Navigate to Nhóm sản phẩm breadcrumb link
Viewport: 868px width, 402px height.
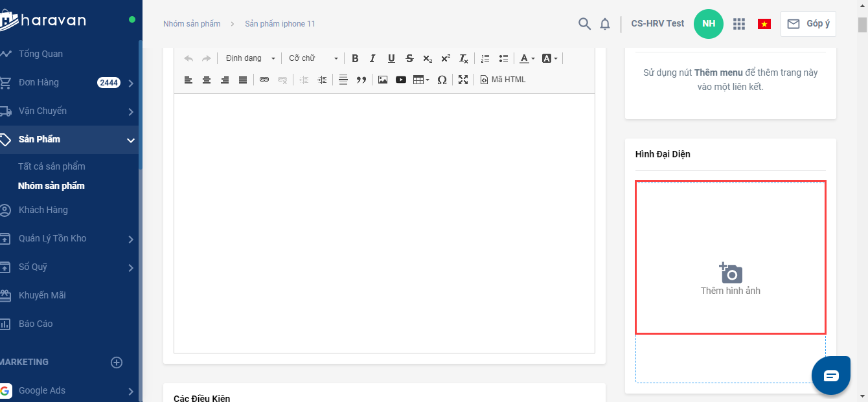pos(192,24)
